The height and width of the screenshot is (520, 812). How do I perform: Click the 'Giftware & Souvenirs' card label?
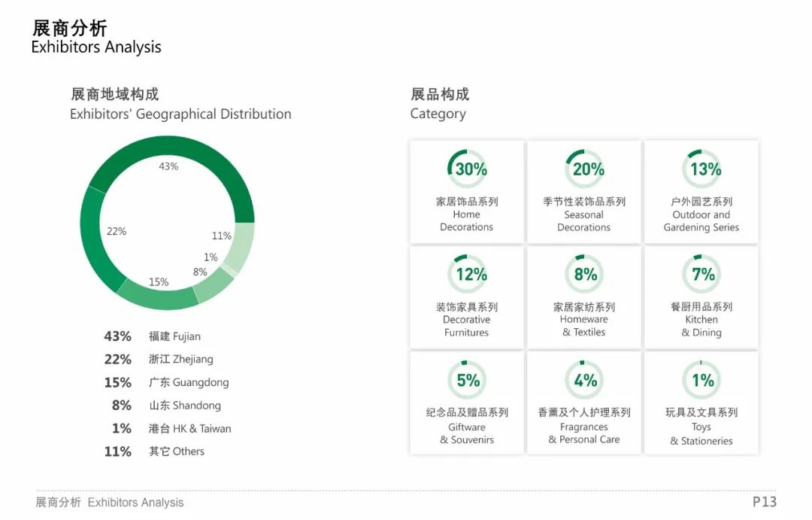pyautogui.click(x=467, y=433)
